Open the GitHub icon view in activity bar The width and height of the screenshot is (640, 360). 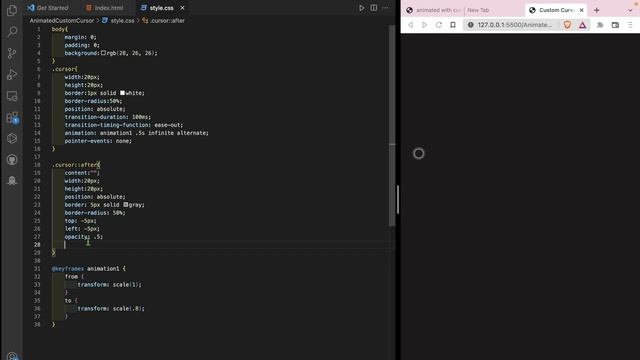click(x=12, y=160)
